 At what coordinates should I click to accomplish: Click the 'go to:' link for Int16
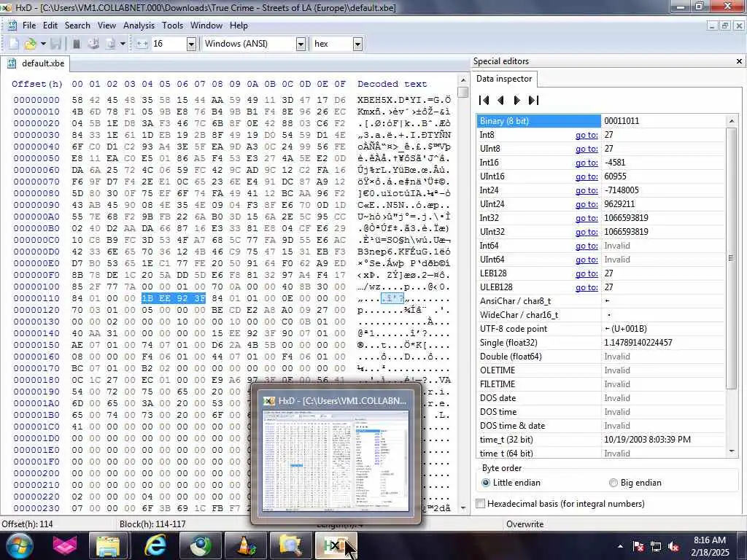pyautogui.click(x=587, y=163)
